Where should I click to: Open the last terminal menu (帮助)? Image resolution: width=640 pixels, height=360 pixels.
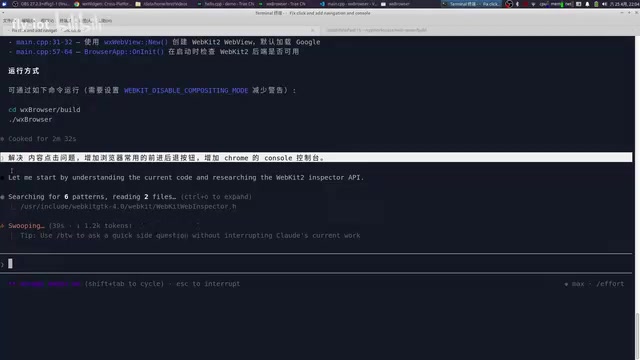(105, 20)
